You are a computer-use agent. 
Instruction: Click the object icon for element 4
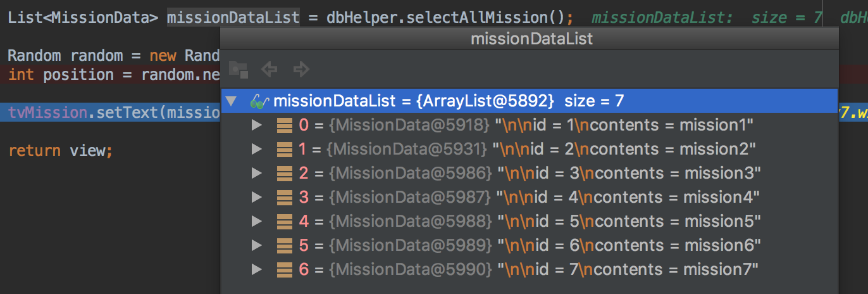pyautogui.click(x=285, y=222)
